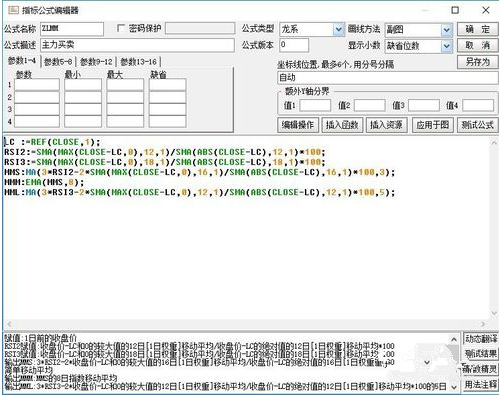Open the 公式类型 dropdown showing 龙系

338,30
